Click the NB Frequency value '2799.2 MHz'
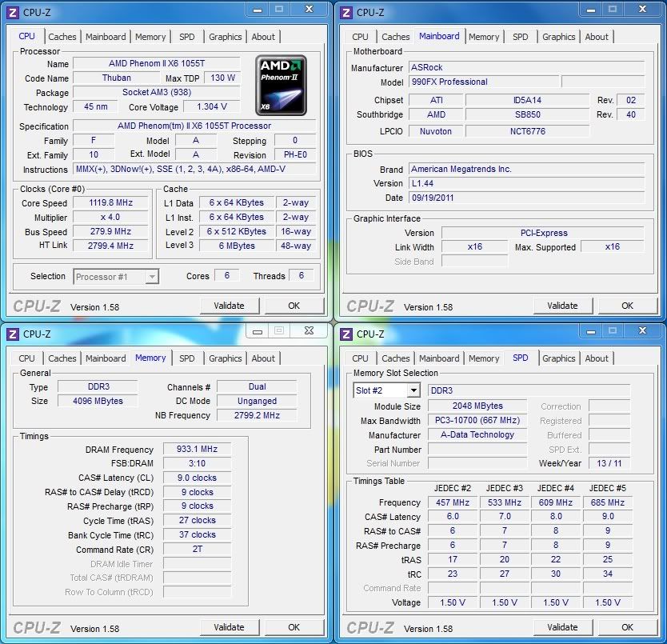The width and height of the screenshot is (667, 644). [257, 415]
